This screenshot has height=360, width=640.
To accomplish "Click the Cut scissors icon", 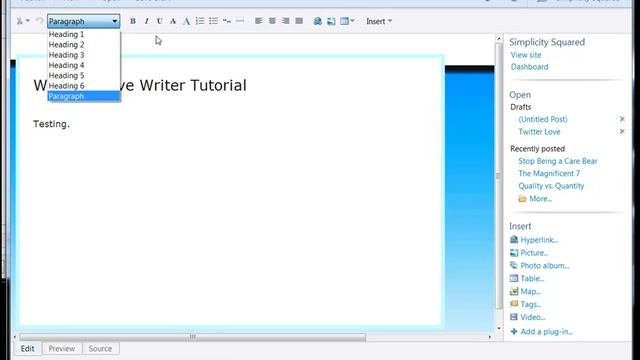I will [19, 21].
